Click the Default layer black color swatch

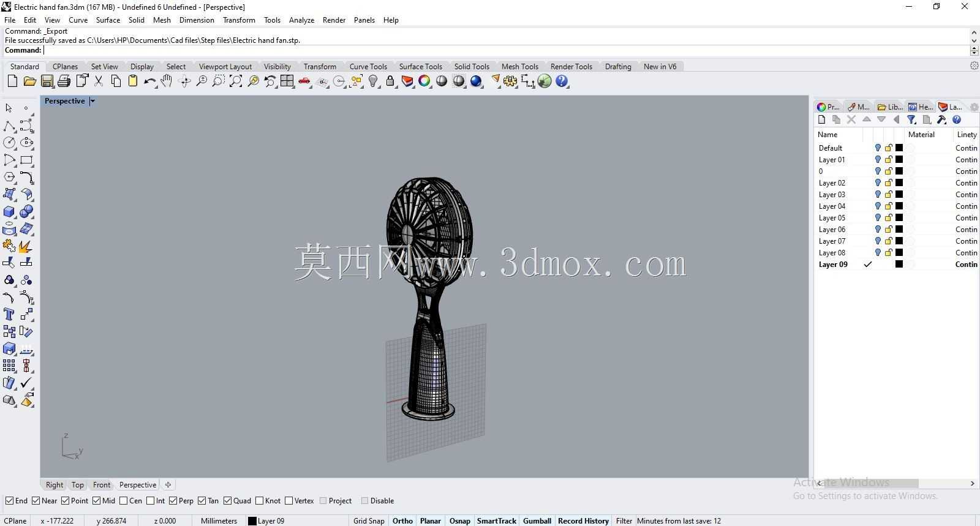pyautogui.click(x=899, y=148)
